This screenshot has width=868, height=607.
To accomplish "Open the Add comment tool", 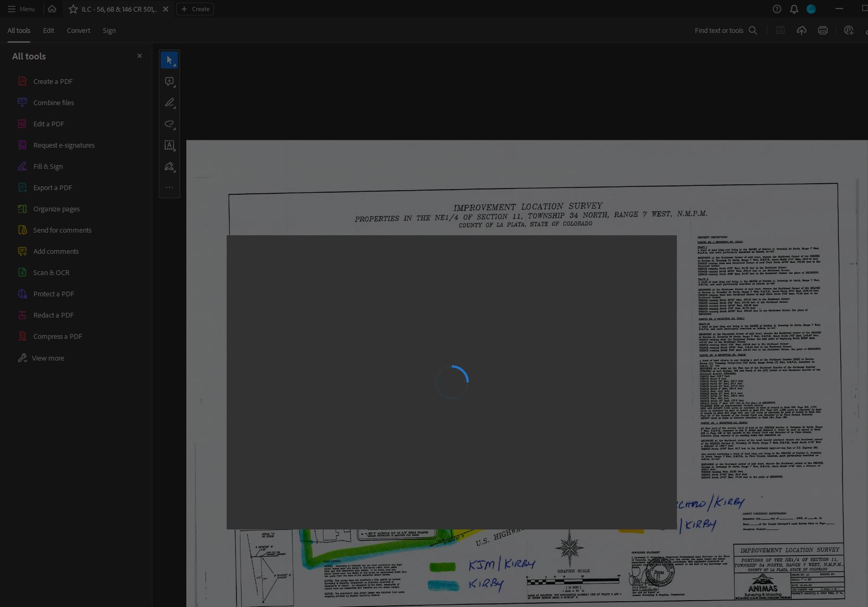I will pos(169,81).
